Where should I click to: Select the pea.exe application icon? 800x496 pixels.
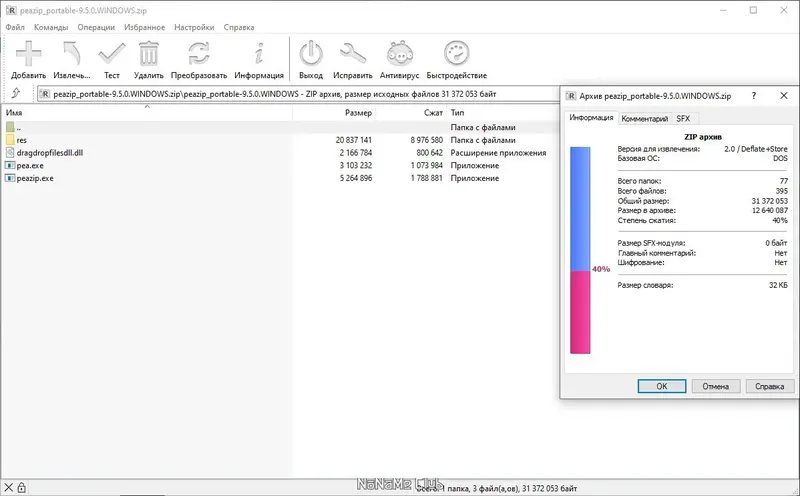pos(10,165)
